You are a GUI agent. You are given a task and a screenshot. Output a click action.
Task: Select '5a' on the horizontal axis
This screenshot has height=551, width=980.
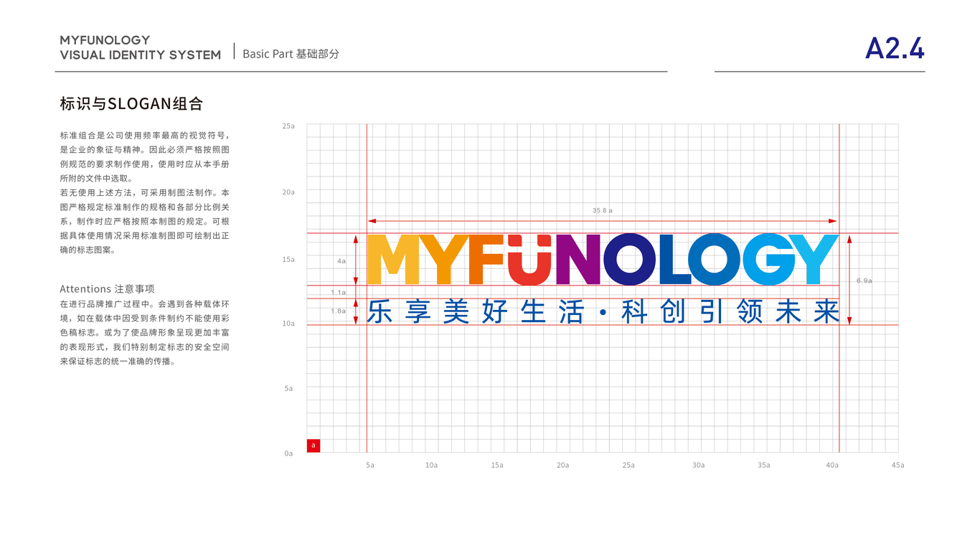(x=370, y=465)
